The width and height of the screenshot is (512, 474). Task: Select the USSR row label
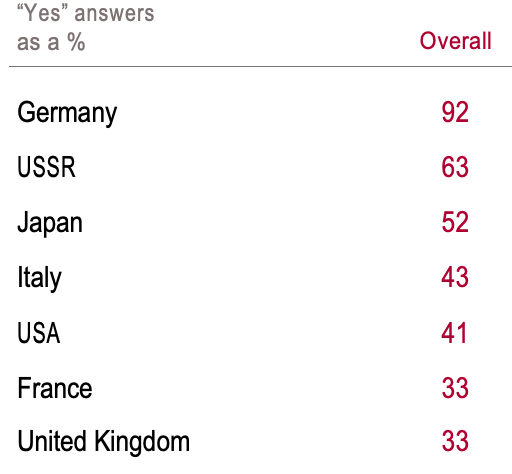click(x=46, y=167)
